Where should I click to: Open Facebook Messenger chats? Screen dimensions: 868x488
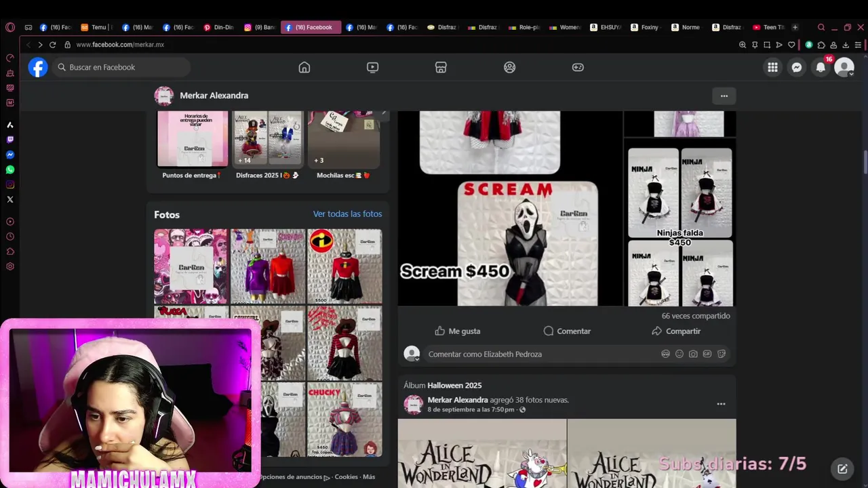coord(797,67)
